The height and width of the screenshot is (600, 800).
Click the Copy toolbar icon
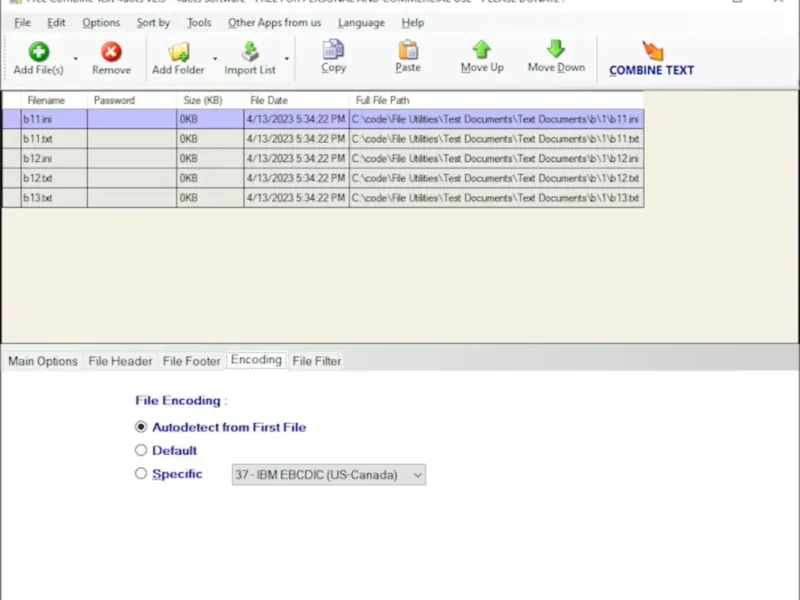(x=333, y=49)
